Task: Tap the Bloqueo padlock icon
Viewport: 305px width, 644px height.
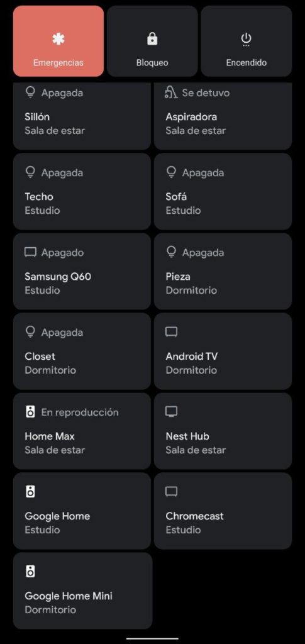Action: point(152,39)
